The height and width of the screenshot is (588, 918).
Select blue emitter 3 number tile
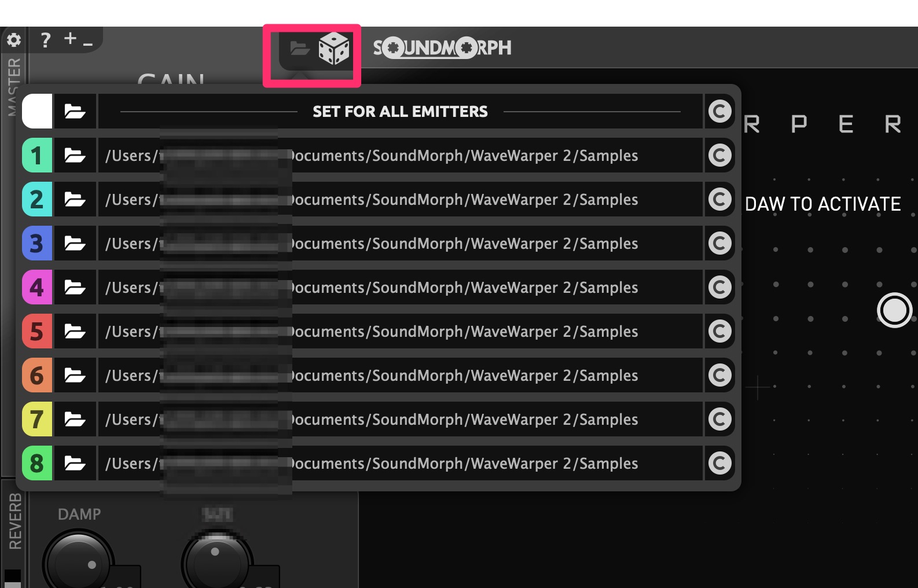[x=37, y=244]
